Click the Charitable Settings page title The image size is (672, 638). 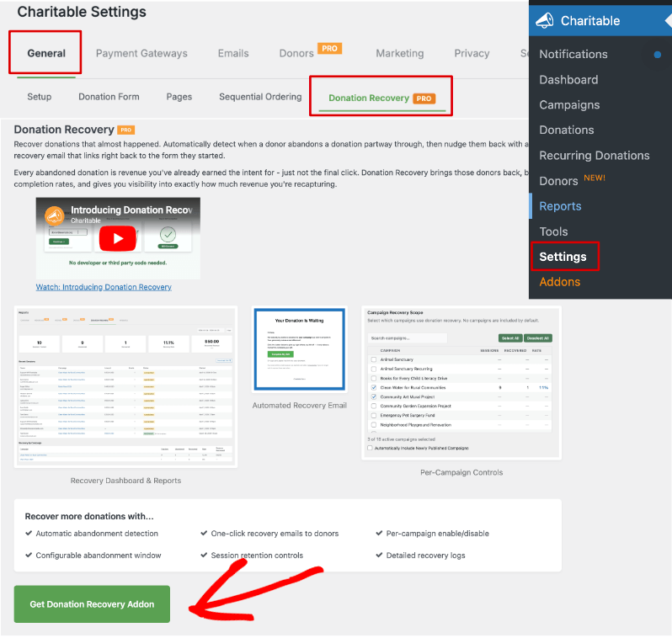82,12
